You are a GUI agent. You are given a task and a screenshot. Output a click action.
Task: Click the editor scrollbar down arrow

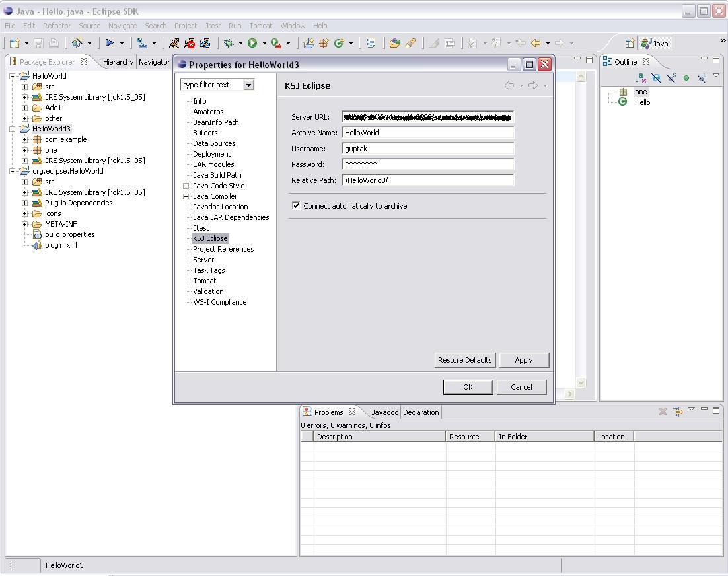(581, 383)
